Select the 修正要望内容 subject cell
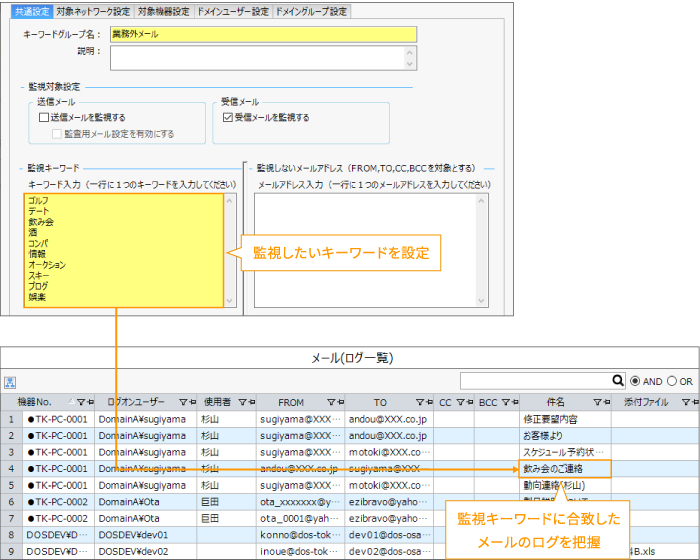Image resolution: width=700 pixels, height=560 pixels. click(x=565, y=419)
